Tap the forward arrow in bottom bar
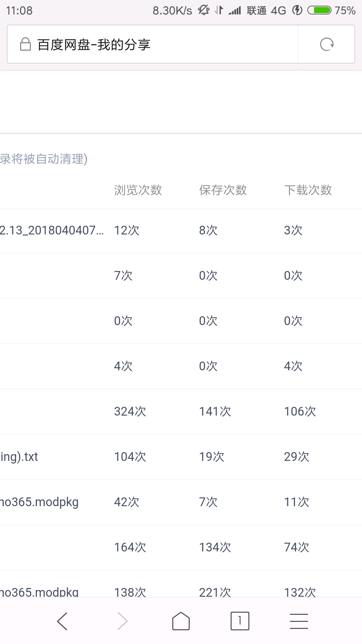362x644 pixels. (x=123, y=621)
